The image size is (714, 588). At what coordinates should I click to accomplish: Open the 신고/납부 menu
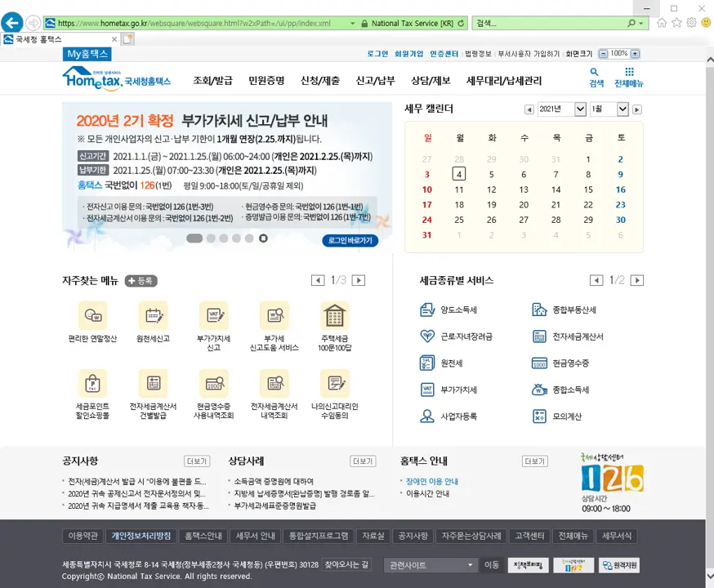tap(375, 81)
